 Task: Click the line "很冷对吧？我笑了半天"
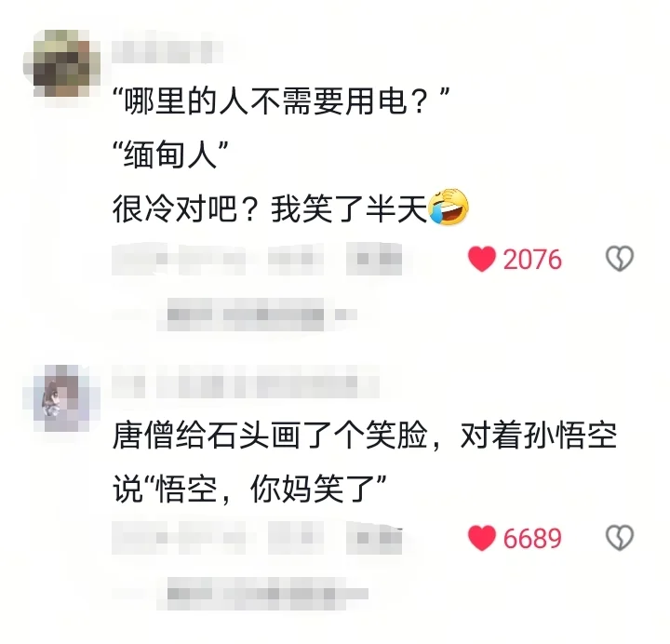pos(270,208)
